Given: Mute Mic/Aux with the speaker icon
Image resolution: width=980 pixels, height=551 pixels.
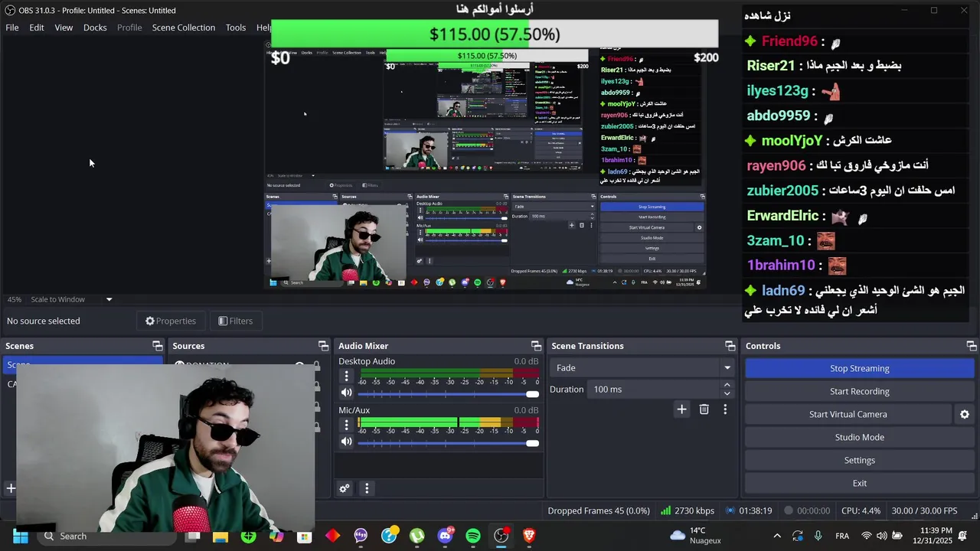Looking at the screenshot, I should coord(346,442).
